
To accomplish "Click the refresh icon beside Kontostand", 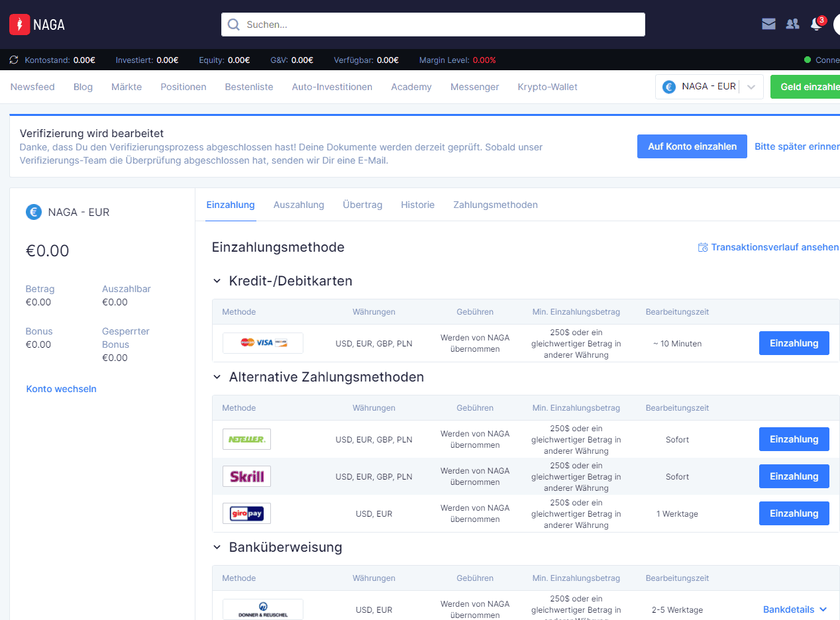I will [14, 60].
